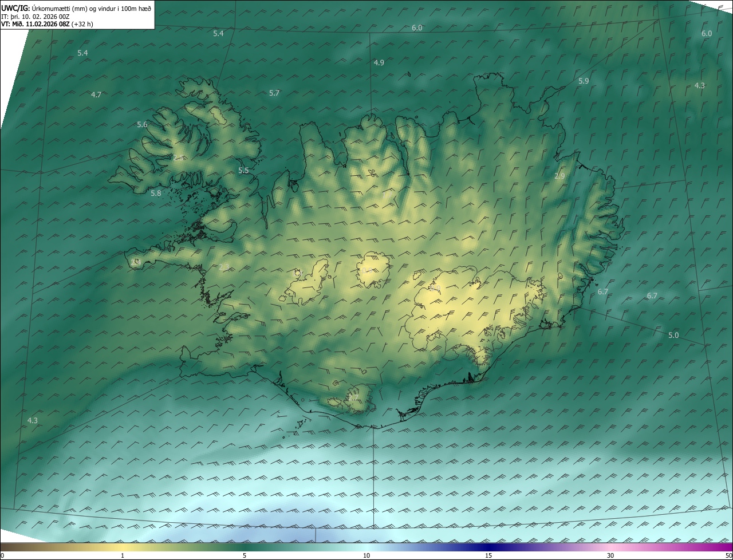Click the 4.7 value label on the map

click(x=96, y=94)
